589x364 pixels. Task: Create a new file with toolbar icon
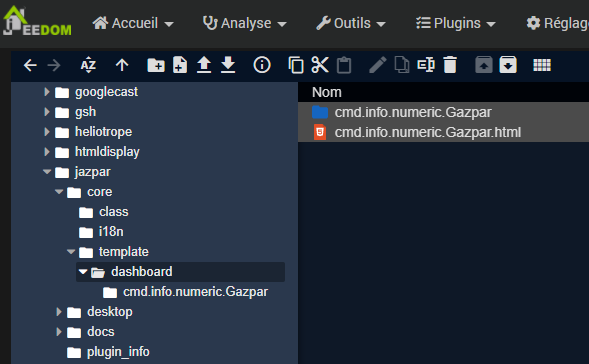(x=180, y=65)
